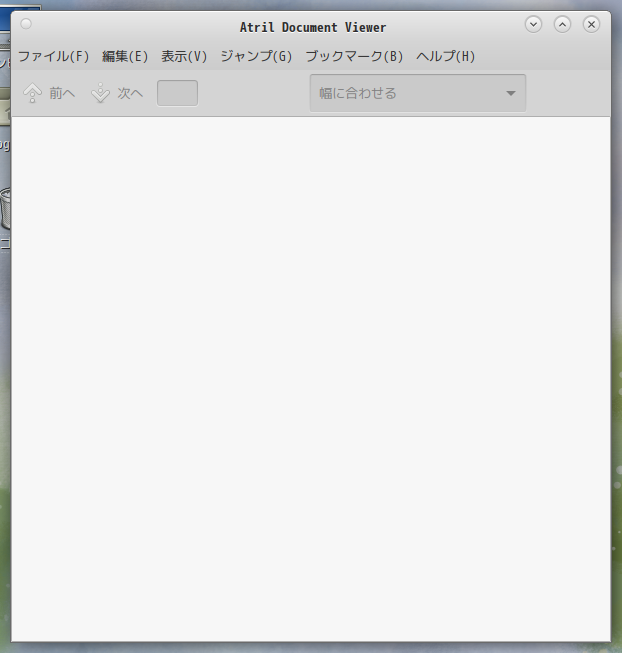Open the 編集(E) menu
This screenshot has width=622, height=653.
coord(125,56)
